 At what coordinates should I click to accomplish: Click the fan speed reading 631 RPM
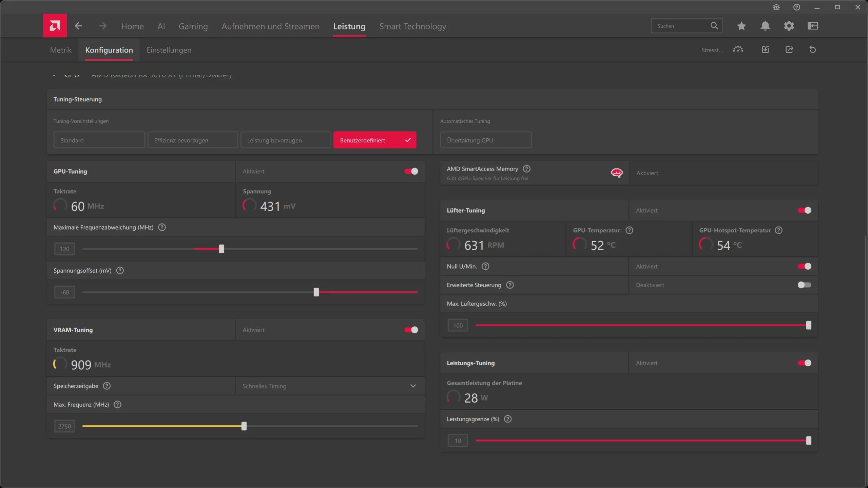[484, 245]
